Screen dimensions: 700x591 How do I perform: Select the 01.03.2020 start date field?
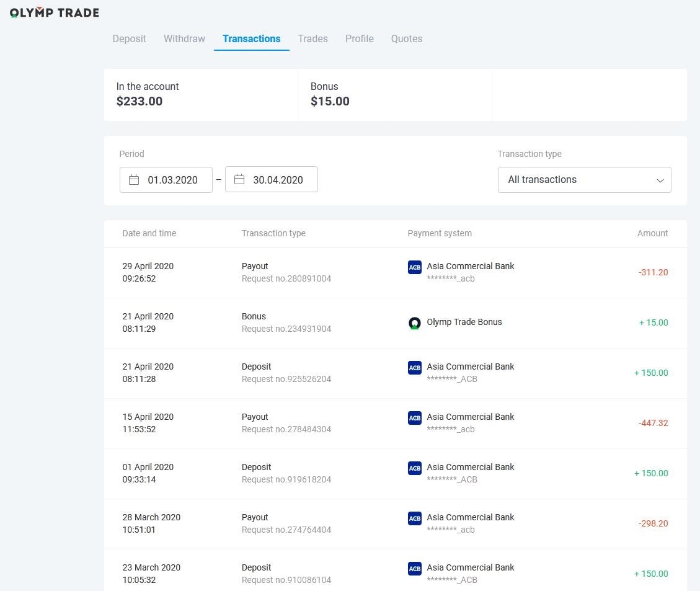166,180
